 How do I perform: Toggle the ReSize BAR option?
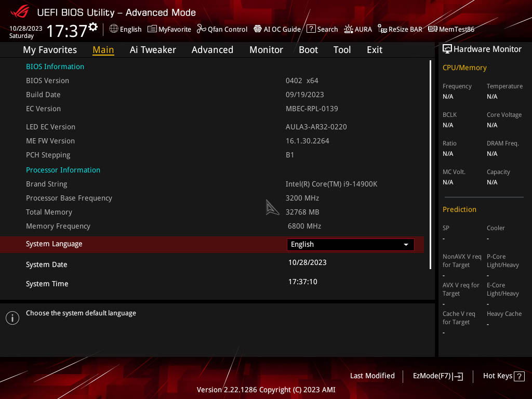tap(400, 29)
